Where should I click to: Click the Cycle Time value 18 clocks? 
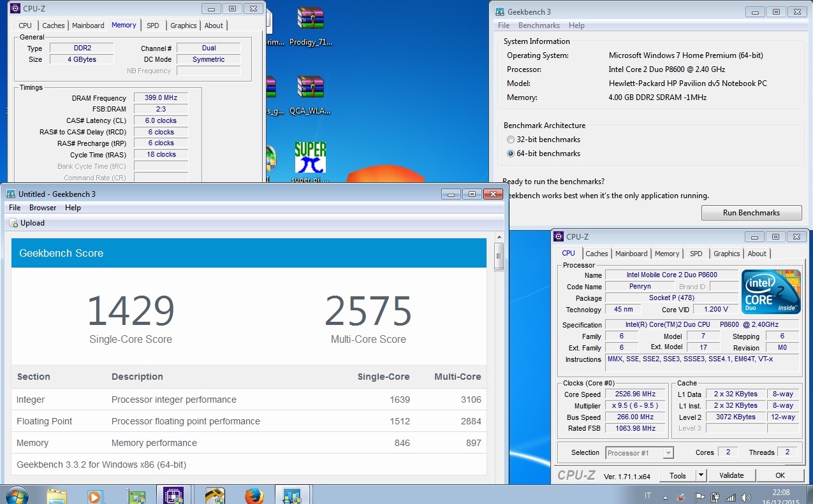pos(161,154)
